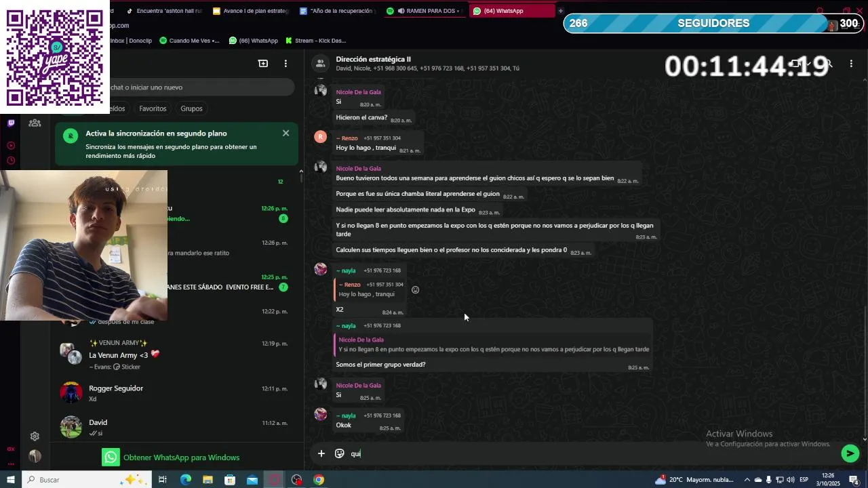Click Nicole De la Gala sender name at top
868x488 pixels.
tap(358, 92)
